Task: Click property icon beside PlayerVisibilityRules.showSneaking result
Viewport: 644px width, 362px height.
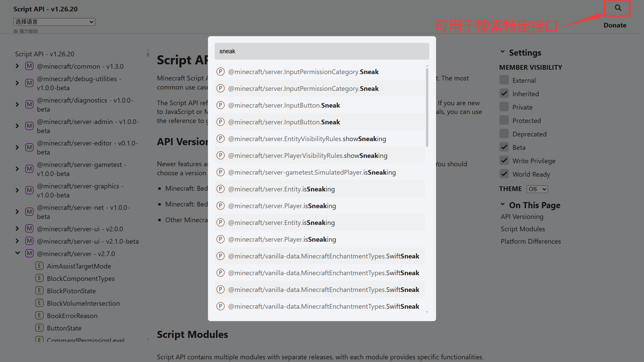Action: (x=220, y=155)
